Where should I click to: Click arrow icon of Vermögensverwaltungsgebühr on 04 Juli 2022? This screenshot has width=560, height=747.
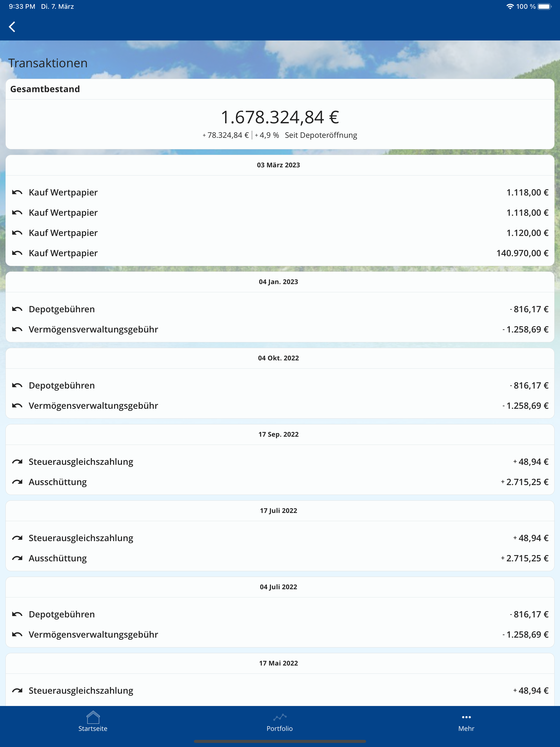coord(17,635)
